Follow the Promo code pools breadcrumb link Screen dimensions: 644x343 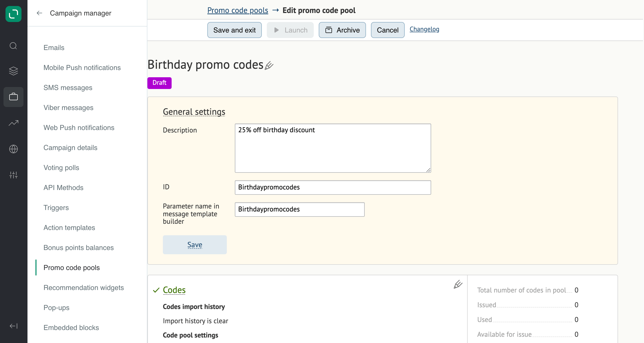[238, 10]
